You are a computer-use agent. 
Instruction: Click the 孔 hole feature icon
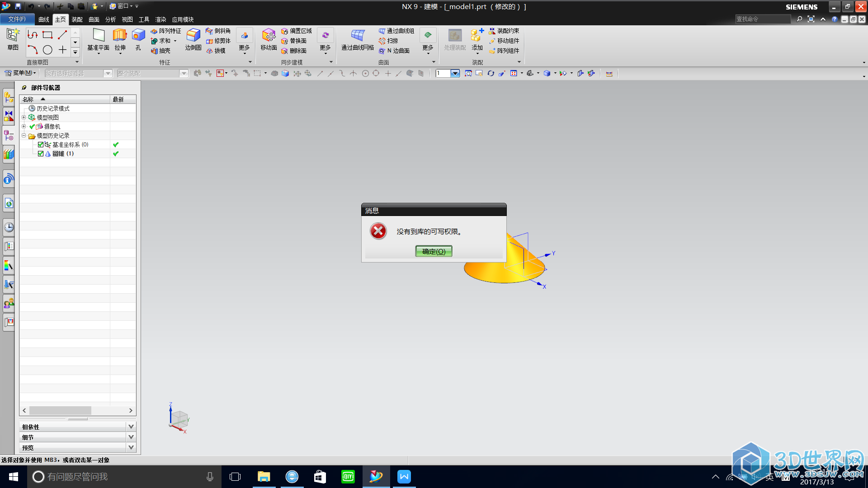pyautogui.click(x=138, y=40)
